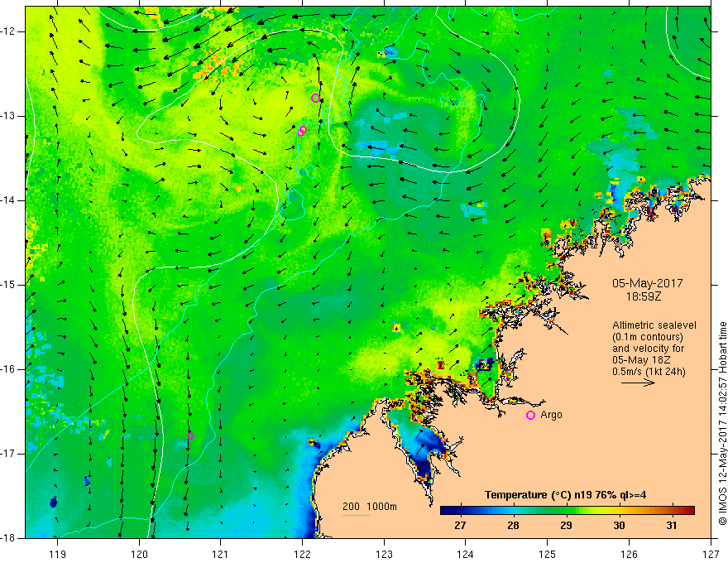
Task: Click the magenta Argo circle in the legend
Action: [x=530, y=416]
